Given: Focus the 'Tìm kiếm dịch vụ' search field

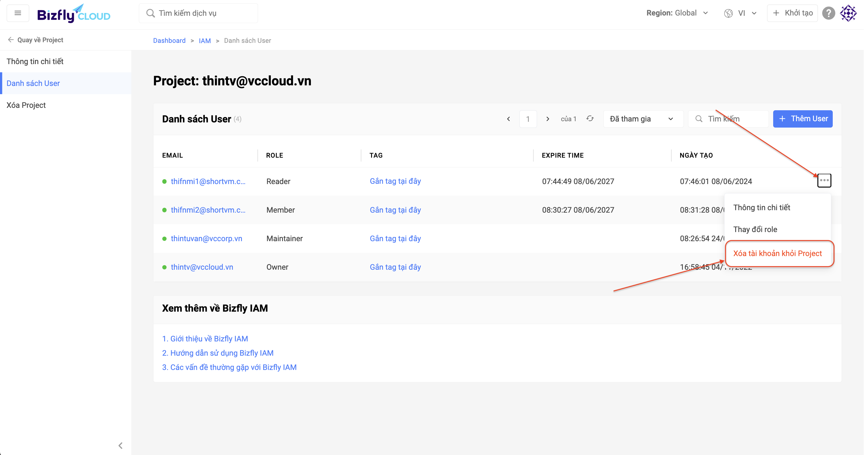Looking at the screenshot, I should pos(199,13).
